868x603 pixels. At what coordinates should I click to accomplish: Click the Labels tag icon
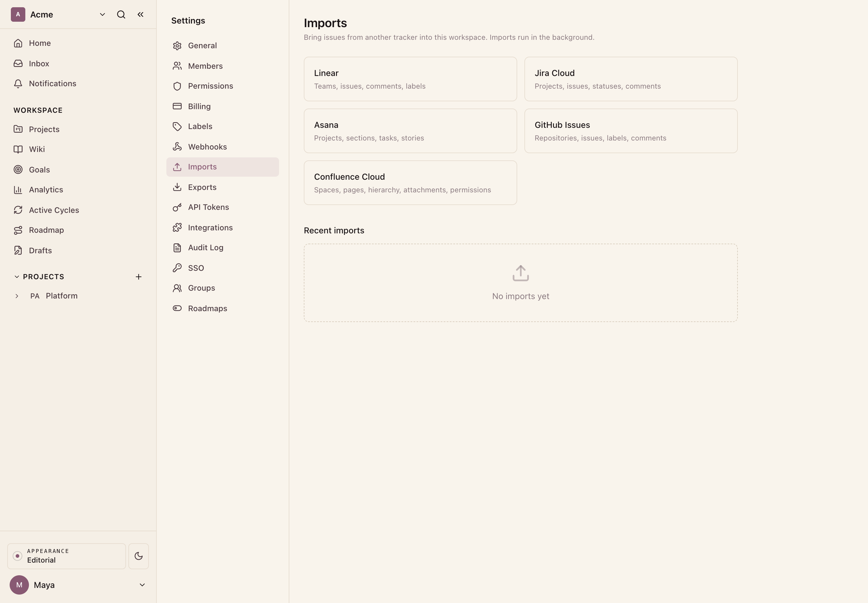(x=177, y=127)
